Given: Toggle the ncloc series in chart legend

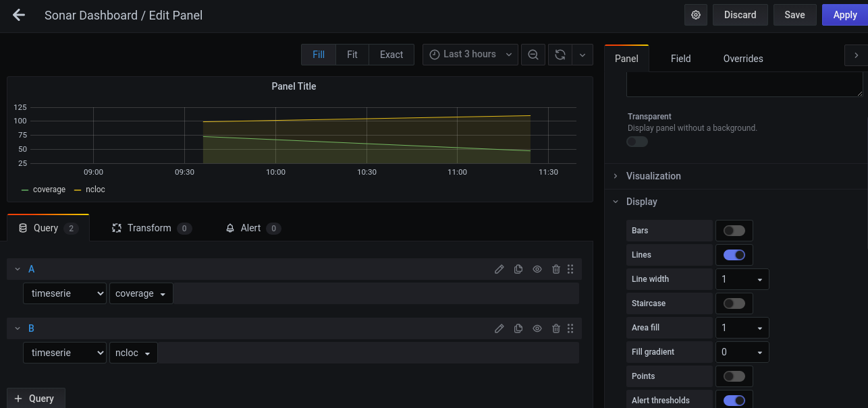Looking at the screenshot, I should 95,190.
